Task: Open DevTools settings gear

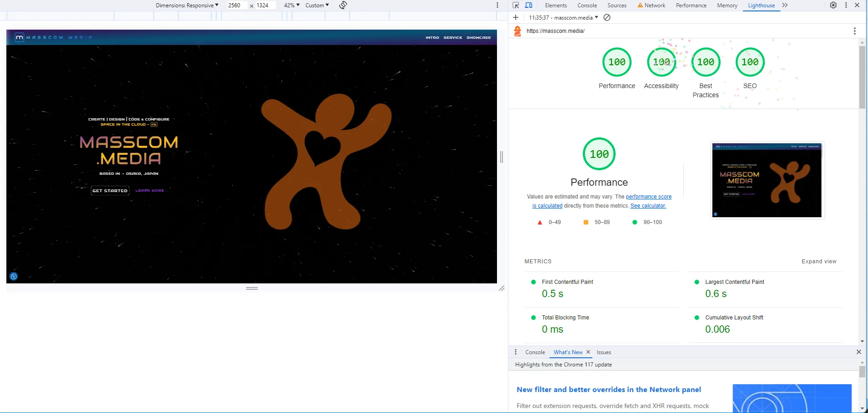Action: (833, 5)
